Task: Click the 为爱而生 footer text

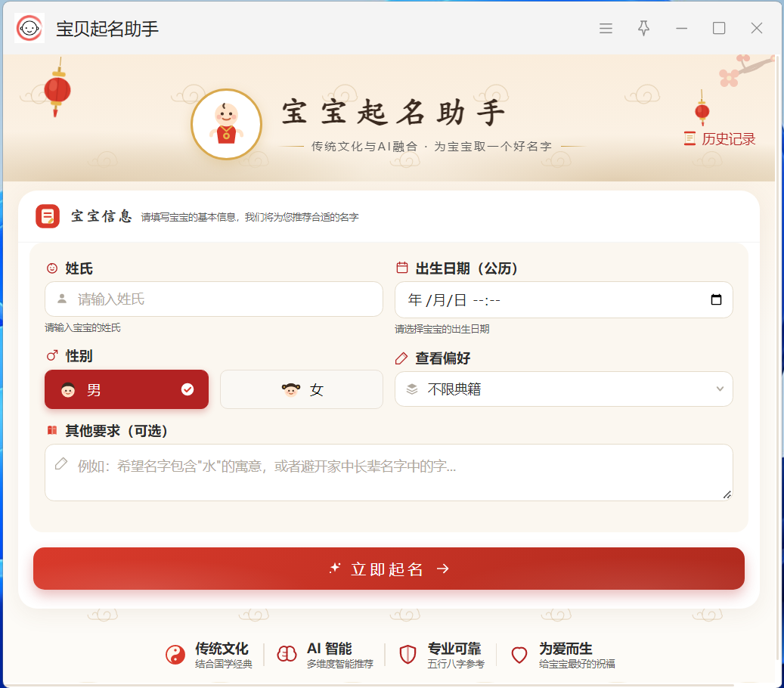Action: point(566,649)
